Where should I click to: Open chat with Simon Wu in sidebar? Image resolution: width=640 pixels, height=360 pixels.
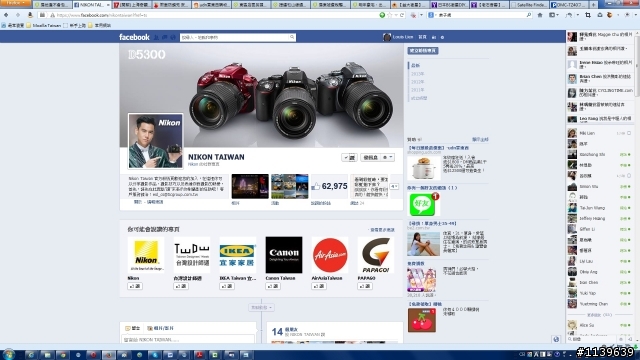click(x=599, y=187)
